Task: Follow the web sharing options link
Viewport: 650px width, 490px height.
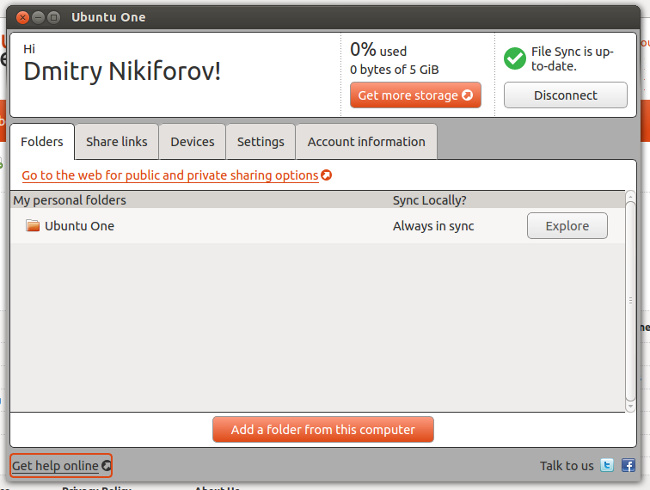Action: (x=170, y=175)
